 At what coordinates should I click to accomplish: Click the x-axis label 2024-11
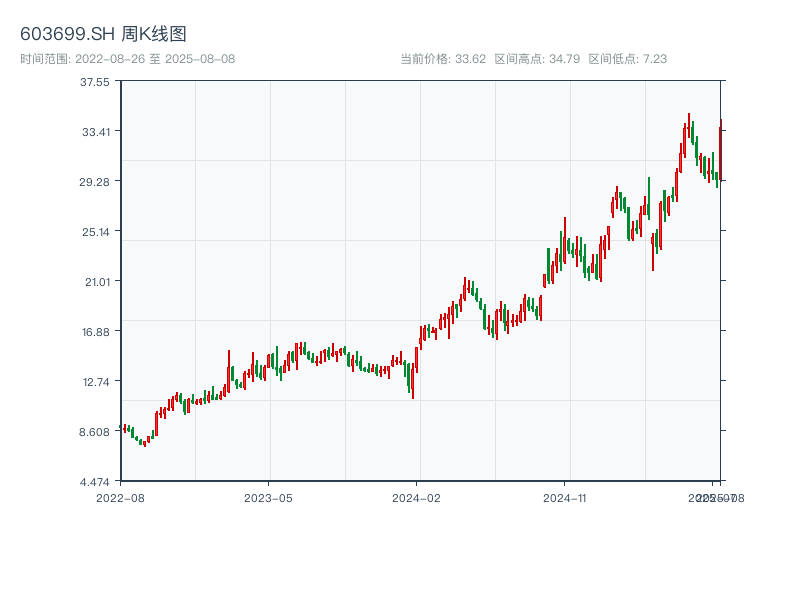point(564,498)
